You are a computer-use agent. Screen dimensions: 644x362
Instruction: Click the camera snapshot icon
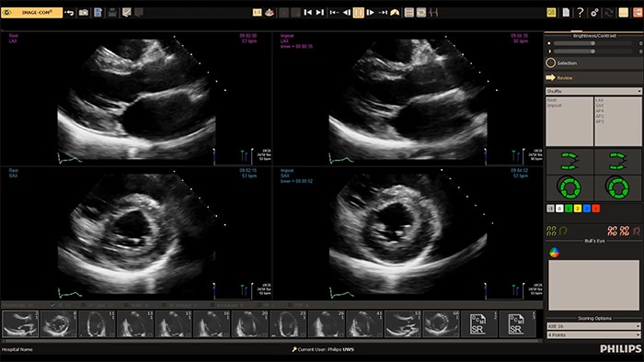point(84,13)
